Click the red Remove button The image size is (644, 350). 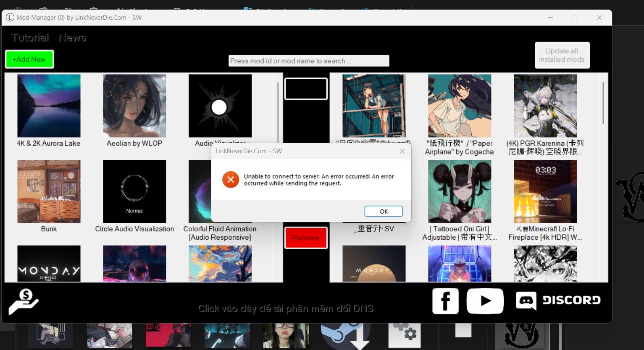coord(305,238)
